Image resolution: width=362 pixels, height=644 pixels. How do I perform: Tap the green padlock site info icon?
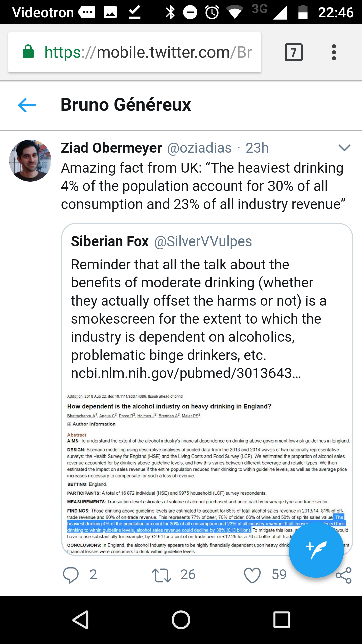click(x=28, y=52)
